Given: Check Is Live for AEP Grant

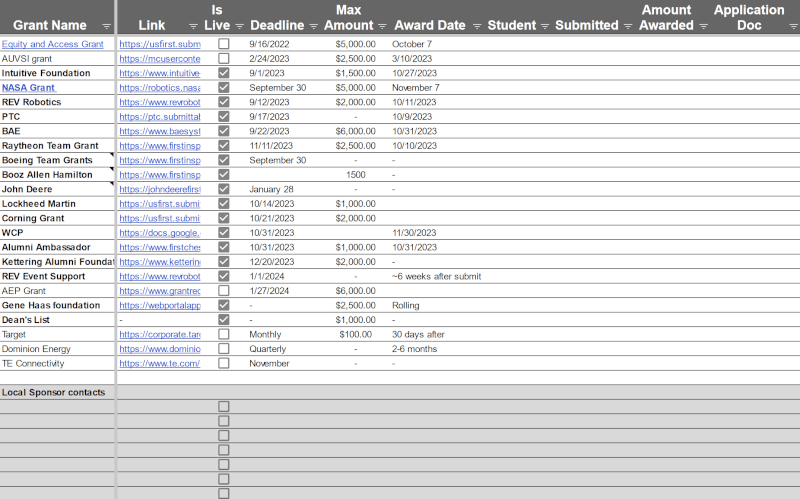Looking at the screenshot, I should (223, 291).
